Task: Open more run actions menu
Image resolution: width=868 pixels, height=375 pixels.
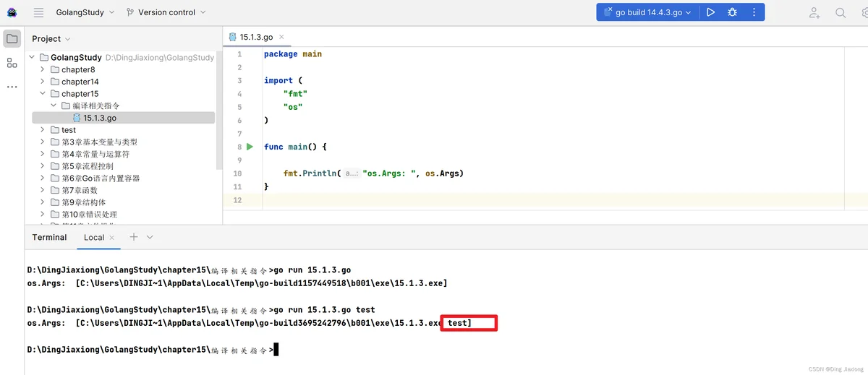Action: pyautogui.click(x=753, y=12)
